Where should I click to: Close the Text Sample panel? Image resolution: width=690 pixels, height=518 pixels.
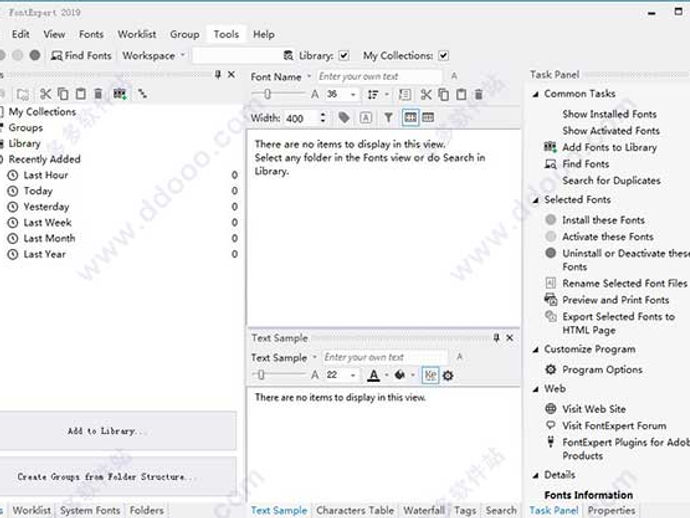(510, 338)
